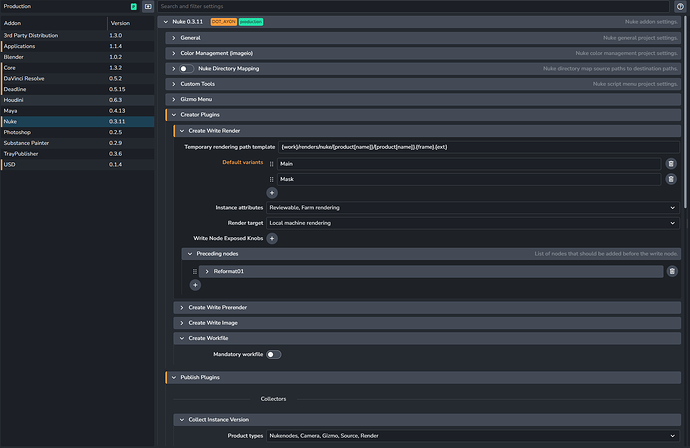Delete the Mask default variant
The width and height of the screenshot is (690, 448).
(x=670, y=178)
